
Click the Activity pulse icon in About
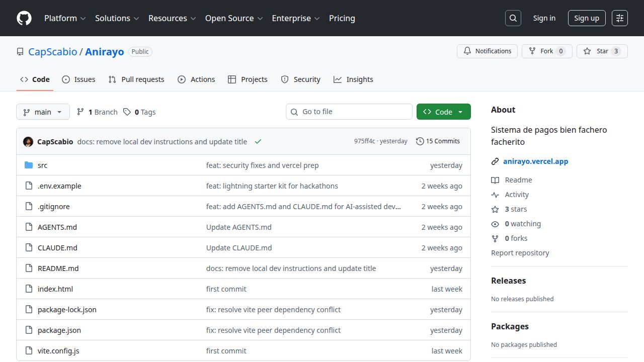(496, 195)
